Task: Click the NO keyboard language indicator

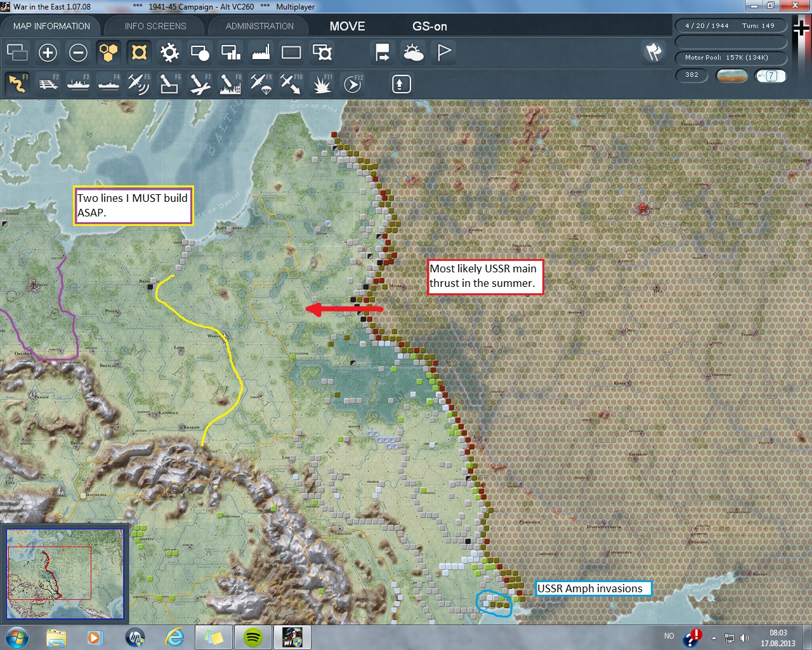Action: click(x=669, y=636)
